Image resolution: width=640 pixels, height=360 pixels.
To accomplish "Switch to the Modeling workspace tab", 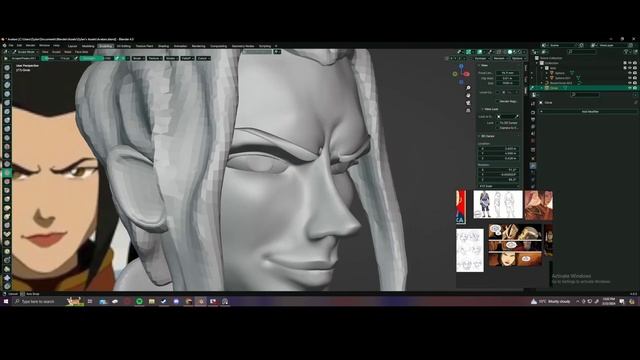I will 88,46.
